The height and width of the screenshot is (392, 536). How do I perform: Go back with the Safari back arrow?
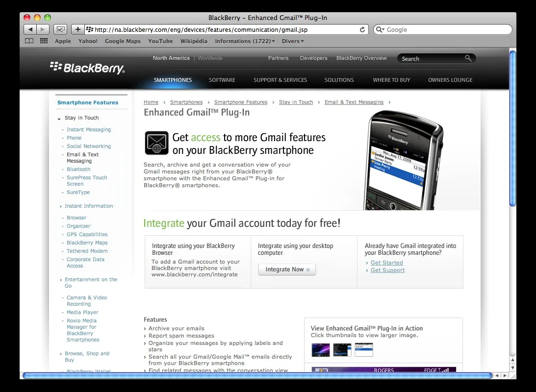click(30, 29)
